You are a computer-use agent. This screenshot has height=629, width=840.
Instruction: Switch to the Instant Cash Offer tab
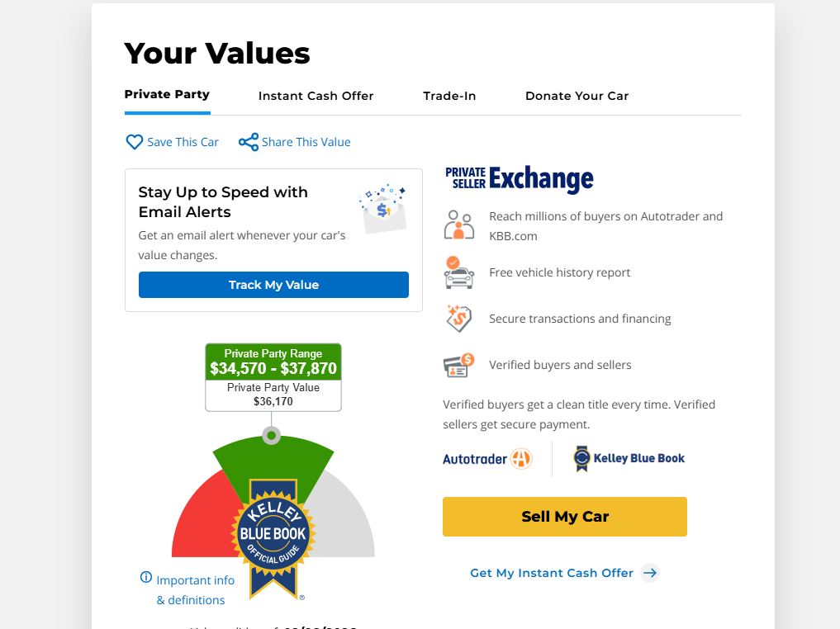[x=316, y=96]
